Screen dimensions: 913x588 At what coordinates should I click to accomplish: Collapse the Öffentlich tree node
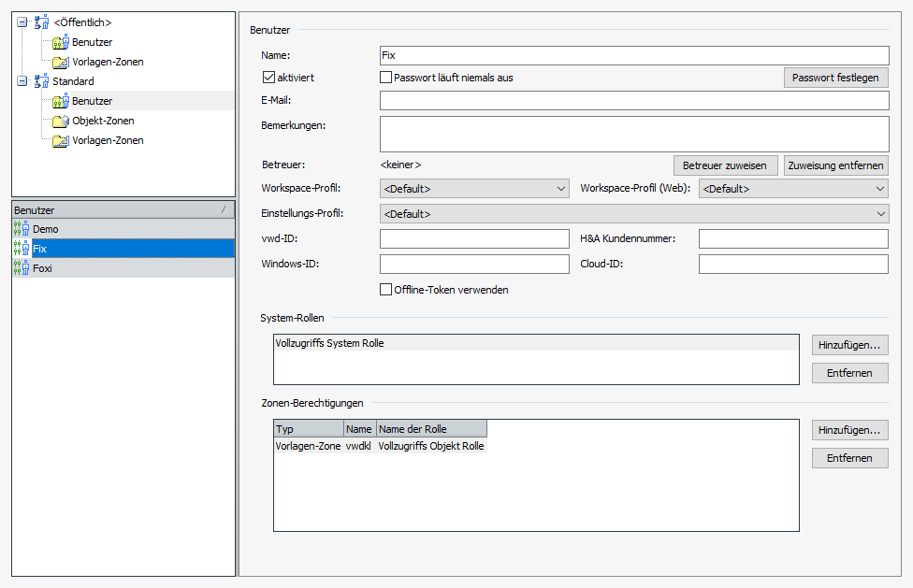[x=22, y=22]
